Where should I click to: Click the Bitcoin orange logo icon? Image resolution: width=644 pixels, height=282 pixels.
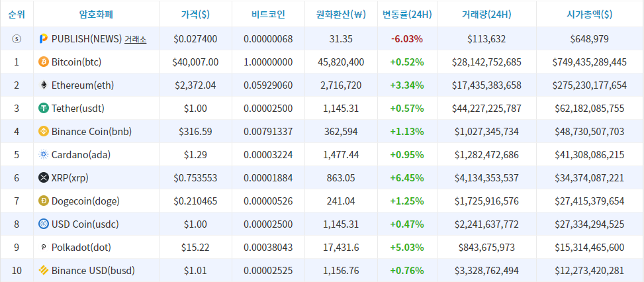coord(43,62)
